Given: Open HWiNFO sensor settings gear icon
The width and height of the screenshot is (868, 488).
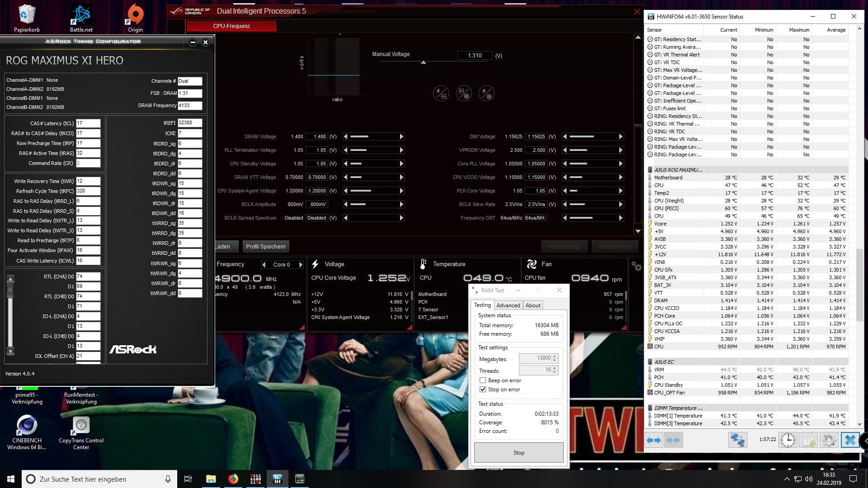Looking at the screenshot, I should [829, 440].
